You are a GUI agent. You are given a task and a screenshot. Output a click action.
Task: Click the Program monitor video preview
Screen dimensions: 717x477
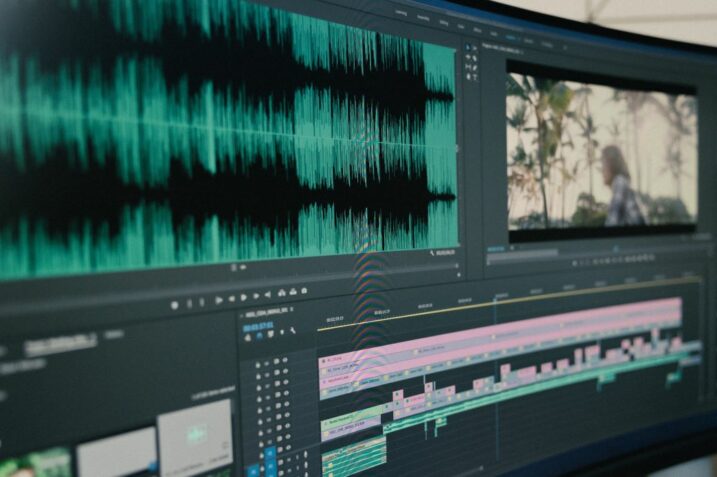(601, 153)
